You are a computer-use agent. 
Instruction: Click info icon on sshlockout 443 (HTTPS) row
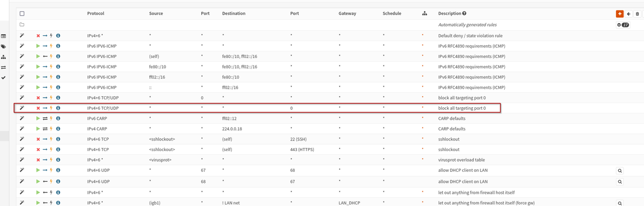tap(58, 150)
